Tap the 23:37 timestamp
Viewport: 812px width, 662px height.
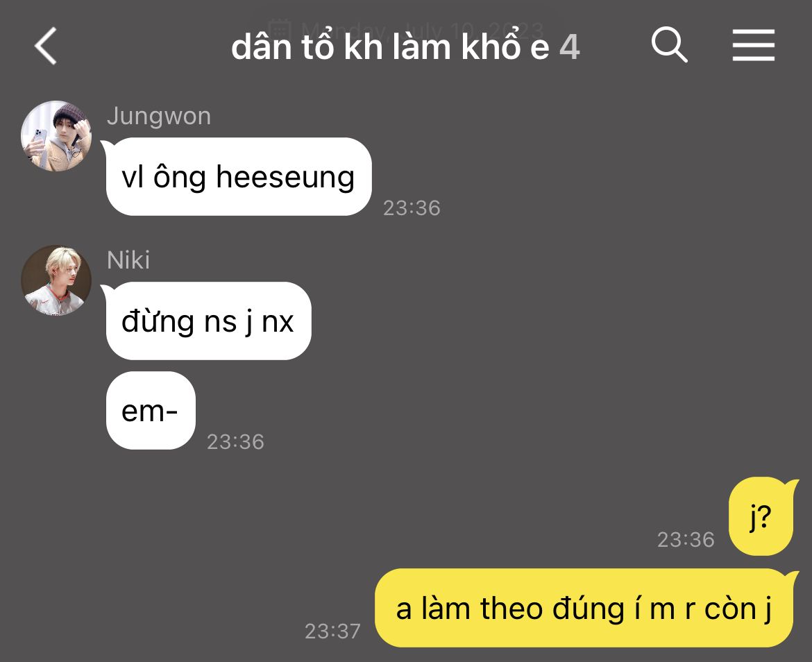pyautogui.click(x=332, y=631)
